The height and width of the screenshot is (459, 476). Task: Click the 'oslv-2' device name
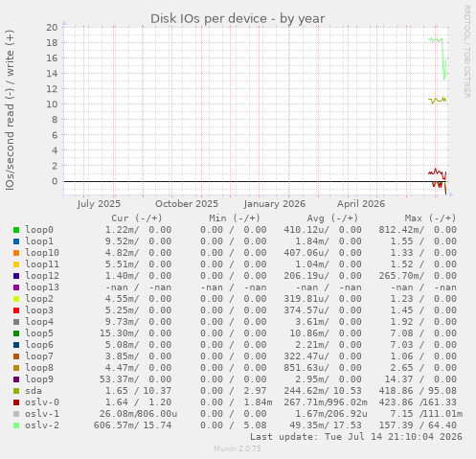pyautogui.click(x=42, y=425)
